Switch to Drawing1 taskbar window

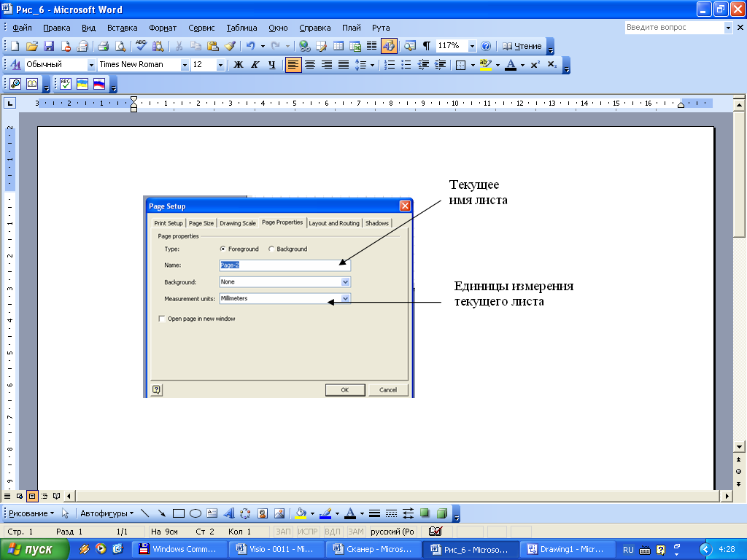[x=568, y=550]
